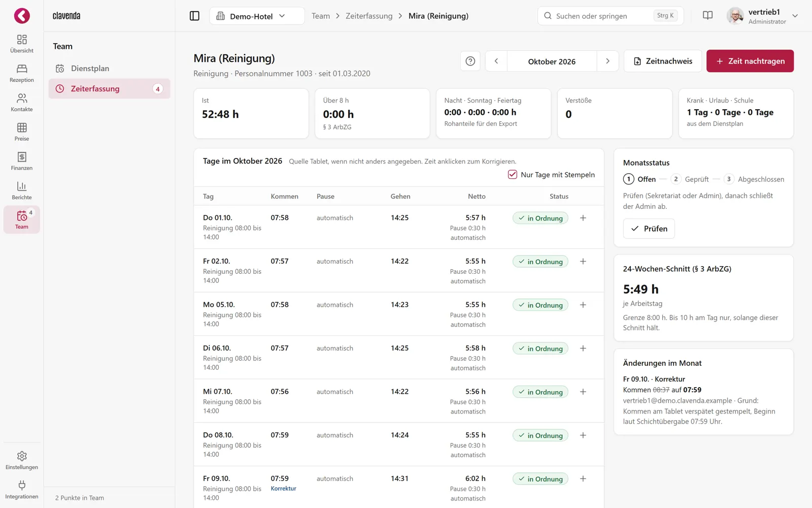This screenshot has width=812, height=508.
Task: Navigate to Finanzen
Action: point(22,162)
